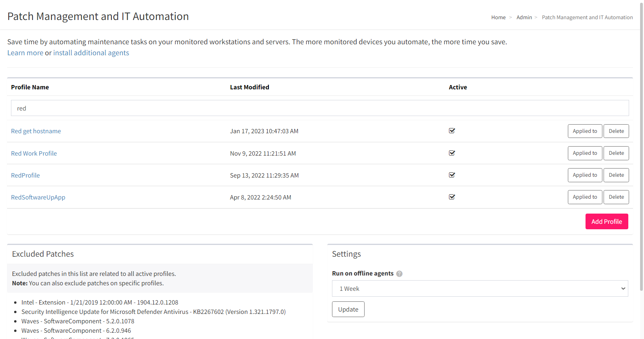
Task: Click Applied to for RedProfile
Action: click(x=585, y=175)
